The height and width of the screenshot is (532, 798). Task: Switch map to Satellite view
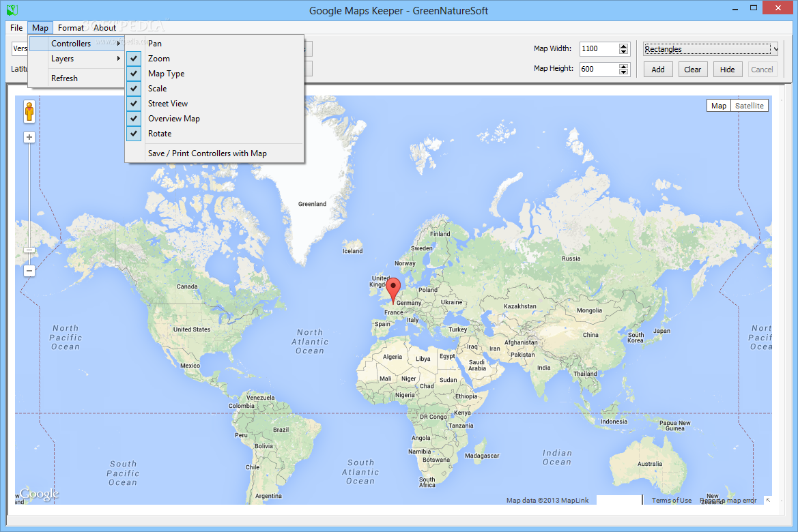(x=749, y=105)
